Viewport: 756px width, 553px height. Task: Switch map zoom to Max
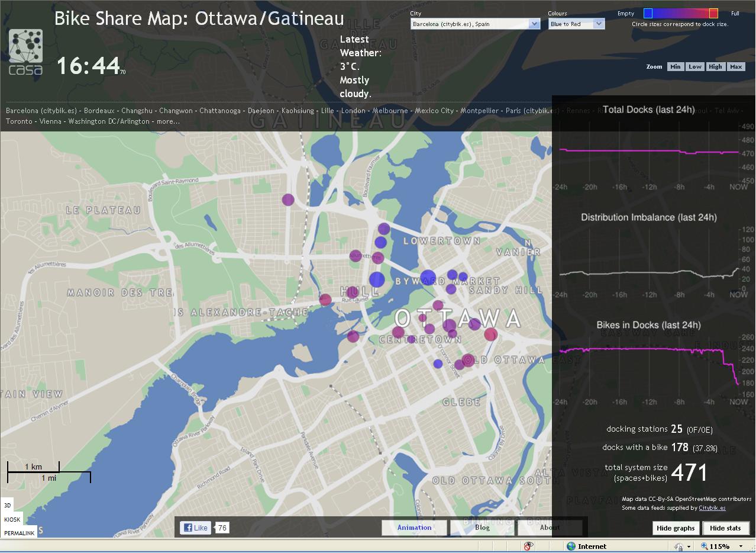736,66
